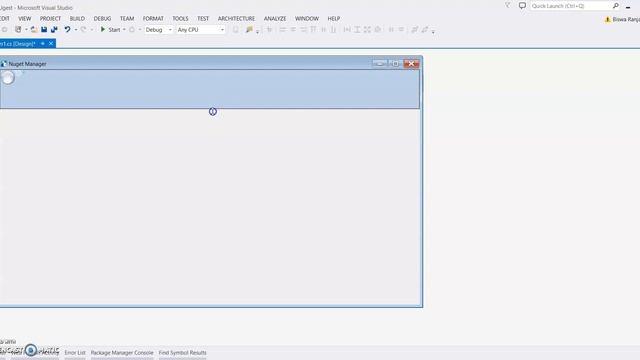
Task: Click the Align Lefts layout icon
Action: [282, 29]
